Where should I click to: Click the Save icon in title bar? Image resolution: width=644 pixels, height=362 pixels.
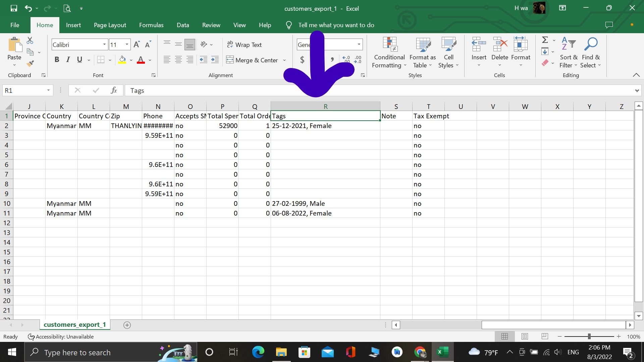pos(14,8)
